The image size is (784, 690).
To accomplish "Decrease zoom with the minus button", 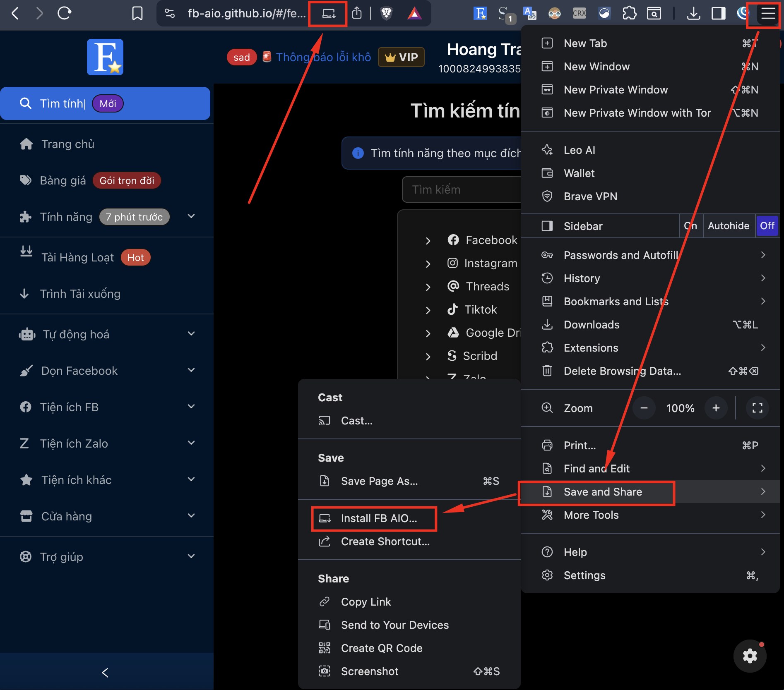I will coord(644,408).
